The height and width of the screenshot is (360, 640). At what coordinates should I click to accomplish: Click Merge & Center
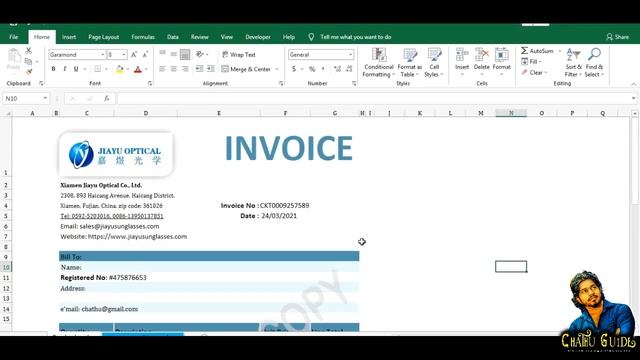(247, 69)
